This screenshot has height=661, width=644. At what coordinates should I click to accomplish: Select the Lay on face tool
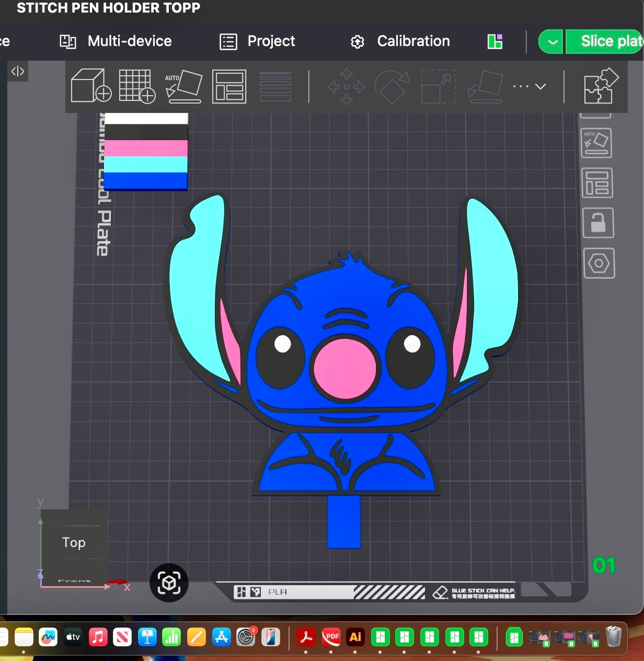485,86
